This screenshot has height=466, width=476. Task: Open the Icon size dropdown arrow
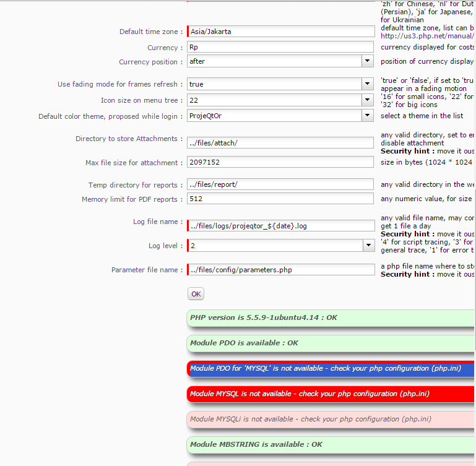368,100
